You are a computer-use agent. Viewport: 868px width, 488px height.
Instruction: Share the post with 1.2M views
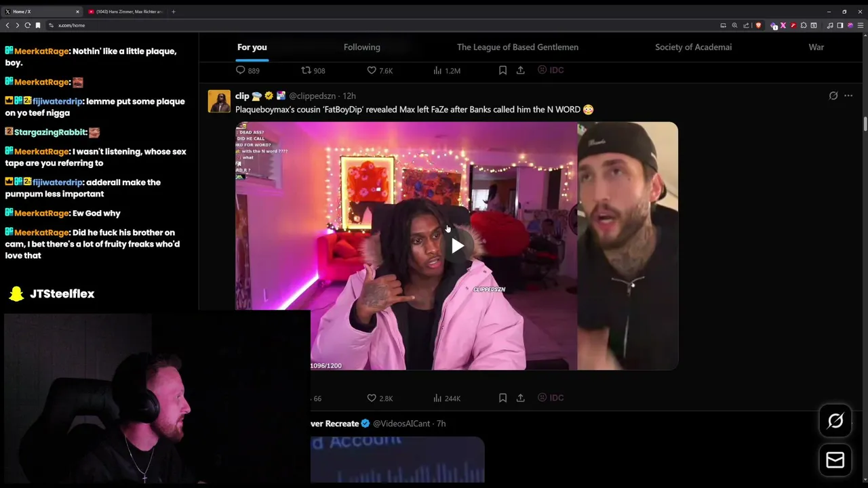click(520, 70)
